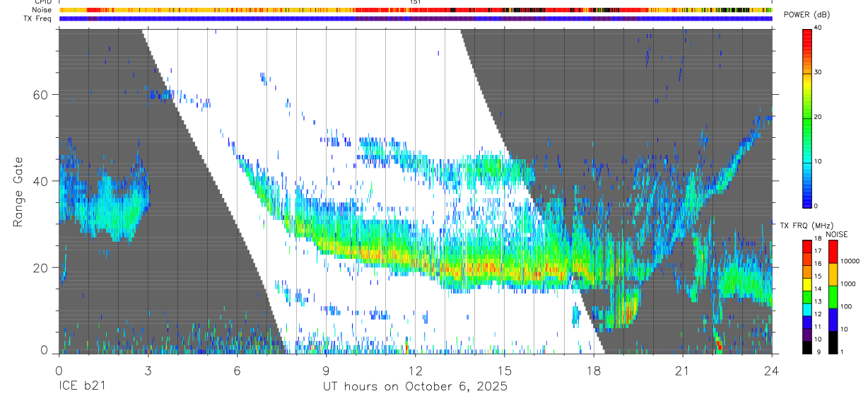868x401 pixels.
Task: Click the 9 hour tick on the time axis
Action: click(326, 370)
